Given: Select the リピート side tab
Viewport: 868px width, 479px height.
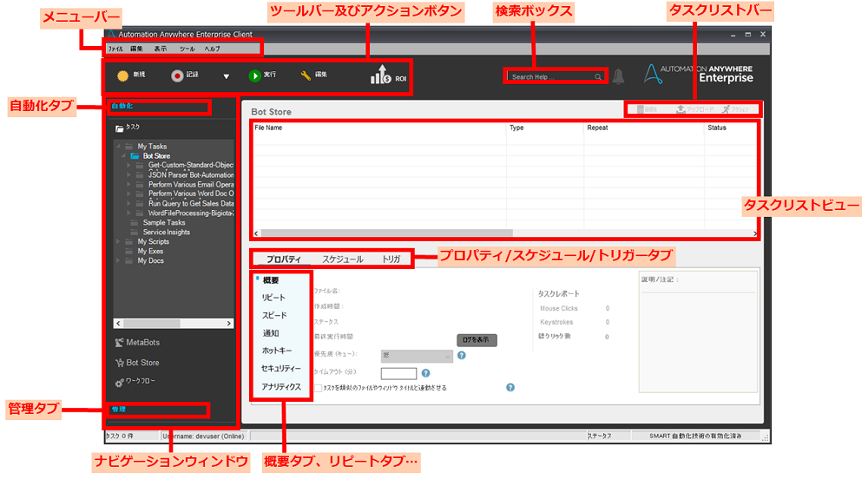Looking at the screenshot, I should coord(273,299).
